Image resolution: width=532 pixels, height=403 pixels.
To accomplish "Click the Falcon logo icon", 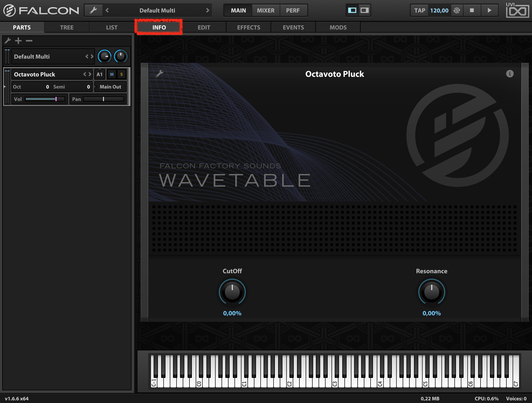I will point(10,11).
